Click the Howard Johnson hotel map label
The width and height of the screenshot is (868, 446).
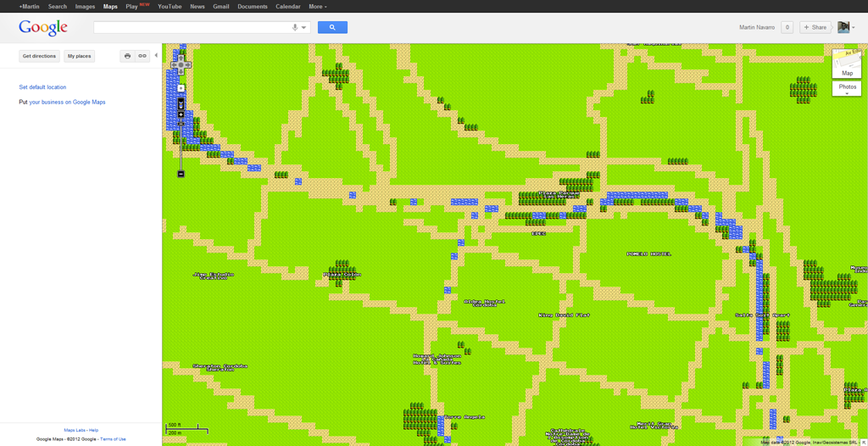pos(437,359)
